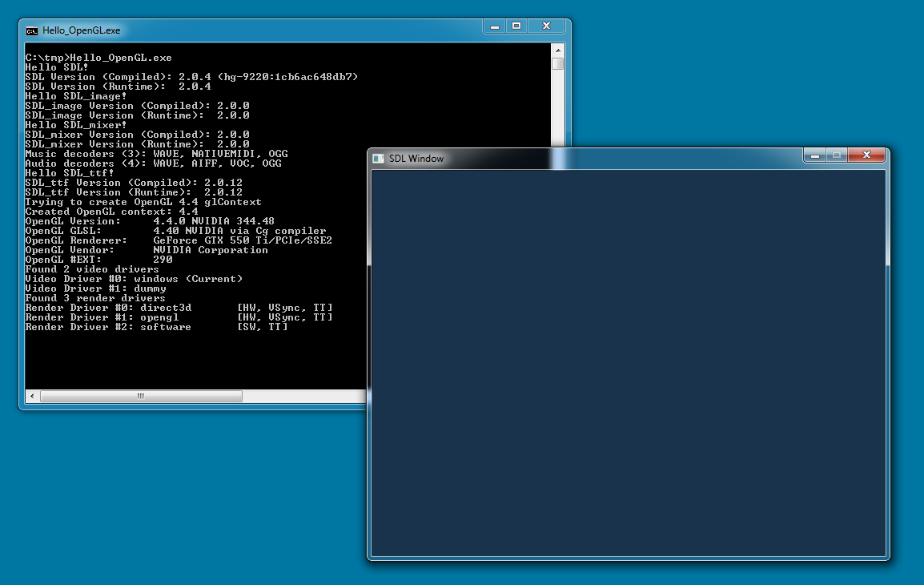Click 'Render Driver #0: direct3d' line
Screen dimensions: 924x585
point(179,308)
